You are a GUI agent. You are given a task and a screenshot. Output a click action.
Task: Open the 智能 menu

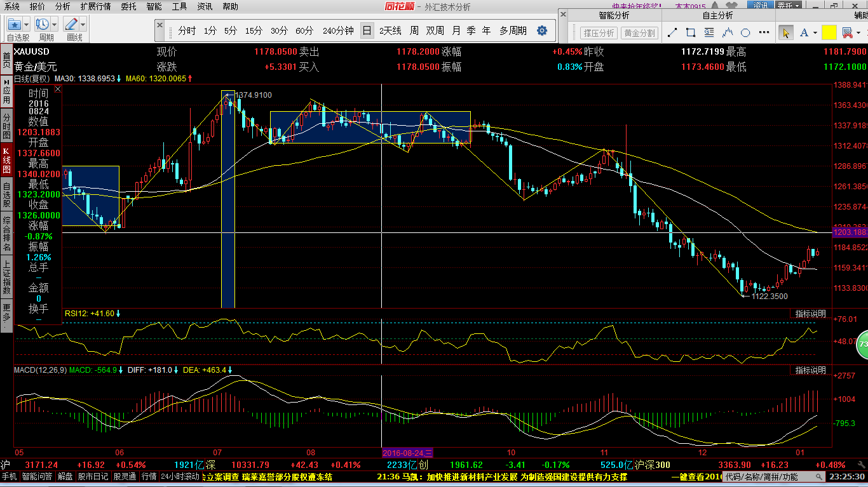[154, 6]
